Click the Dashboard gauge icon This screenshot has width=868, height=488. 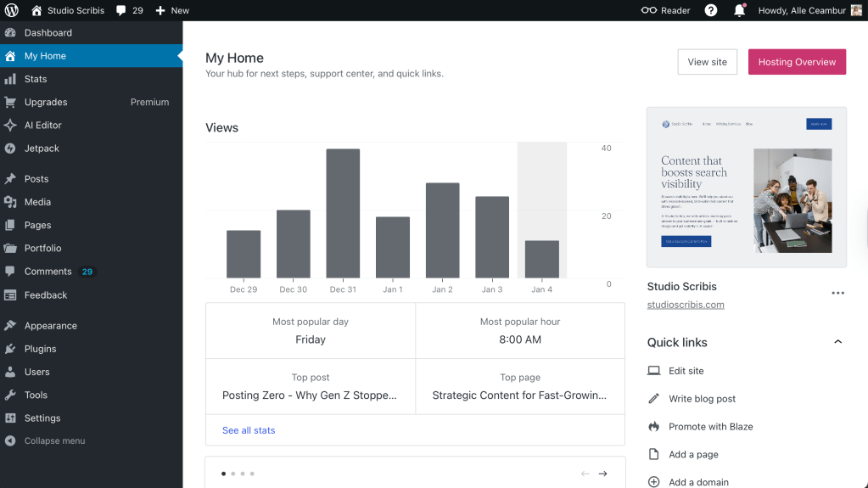pos(10,33)
